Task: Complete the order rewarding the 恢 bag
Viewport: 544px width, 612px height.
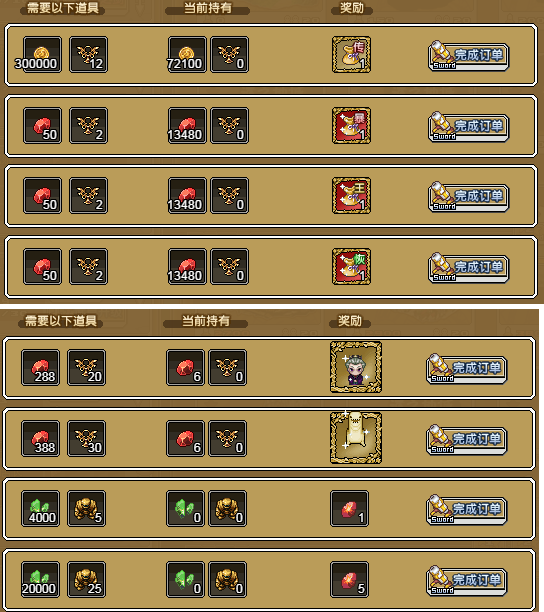Action: click(x=469, y=268)
